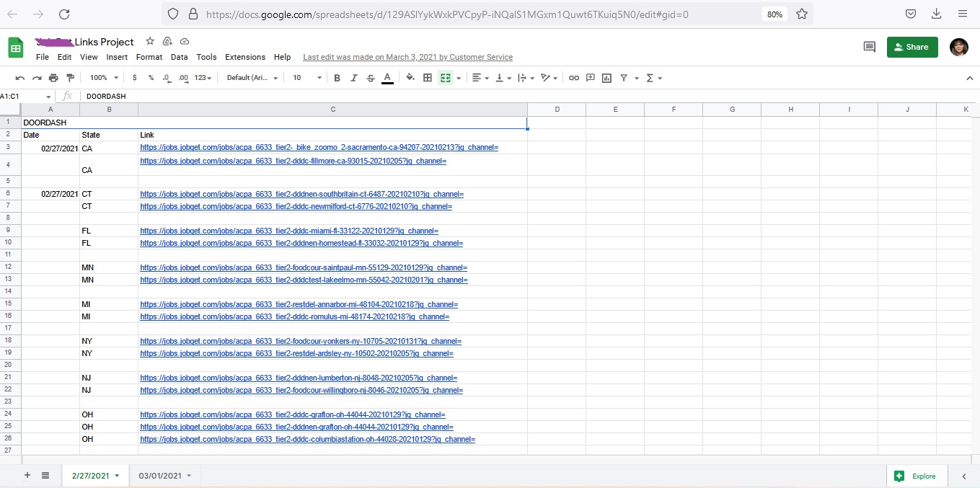Image resolution: width=980 pixels, height=488 pixels.
Task: Open the Tools menu
Action: pos(206,57)
